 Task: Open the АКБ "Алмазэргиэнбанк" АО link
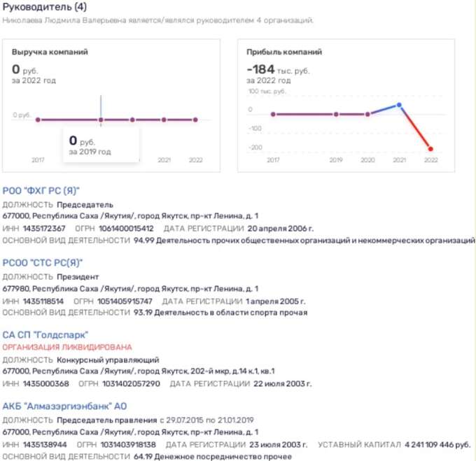click(x=65, y=406)
